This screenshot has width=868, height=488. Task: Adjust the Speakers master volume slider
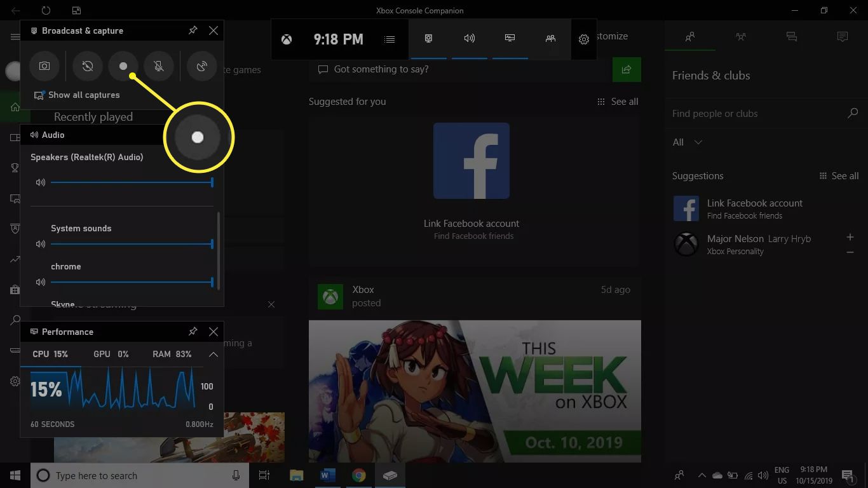point(132,182)
